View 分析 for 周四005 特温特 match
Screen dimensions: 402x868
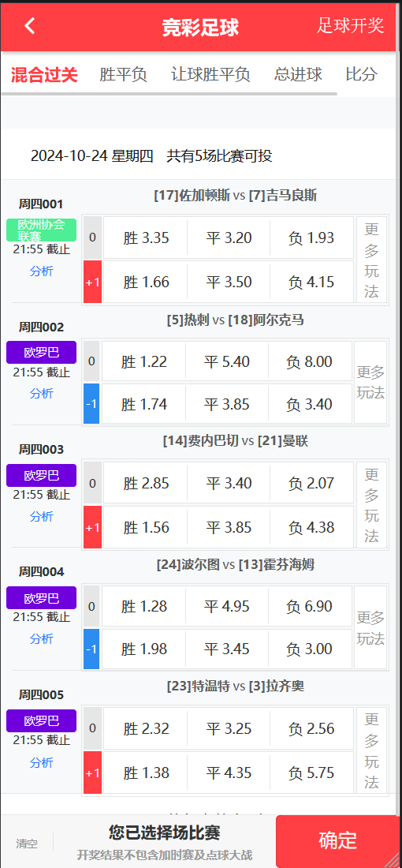tap(42, 762)
